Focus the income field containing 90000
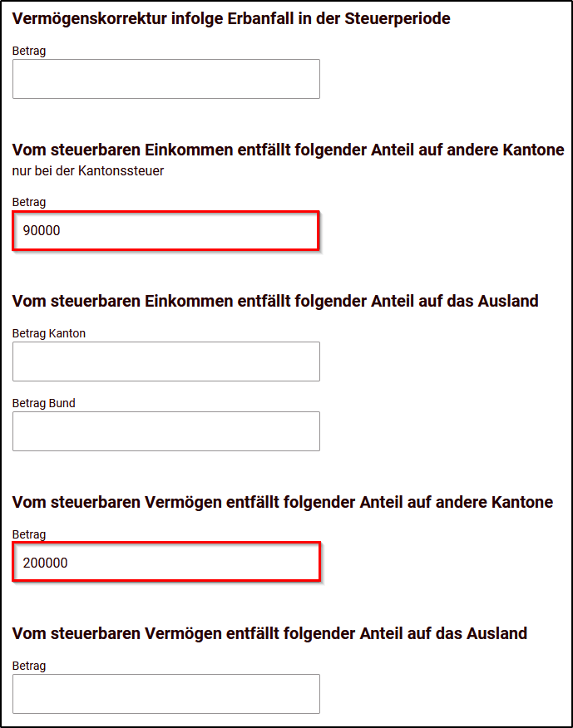 click(165, 231)
